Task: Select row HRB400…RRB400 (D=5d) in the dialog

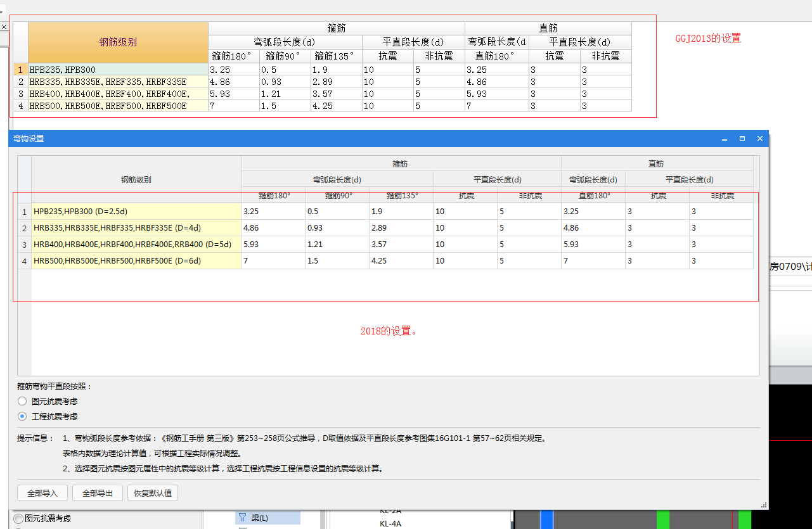Action: click(x=136, y=245)
